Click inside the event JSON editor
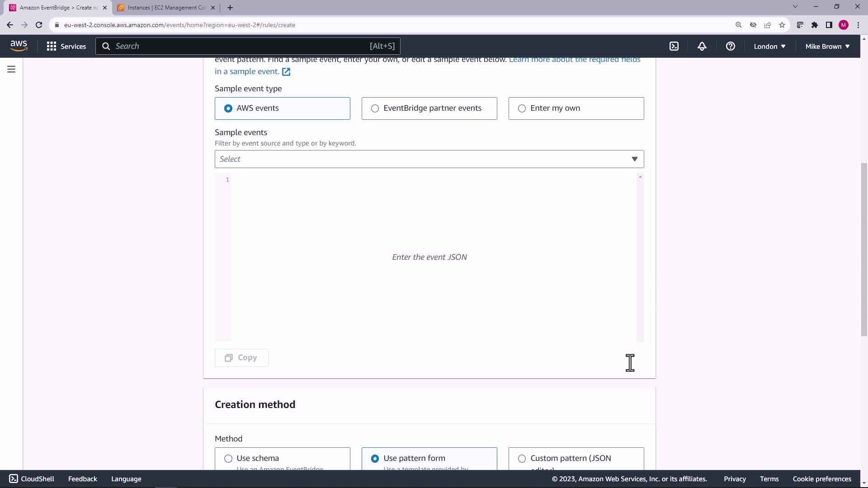The image size is (868, 488). (429, 257)
